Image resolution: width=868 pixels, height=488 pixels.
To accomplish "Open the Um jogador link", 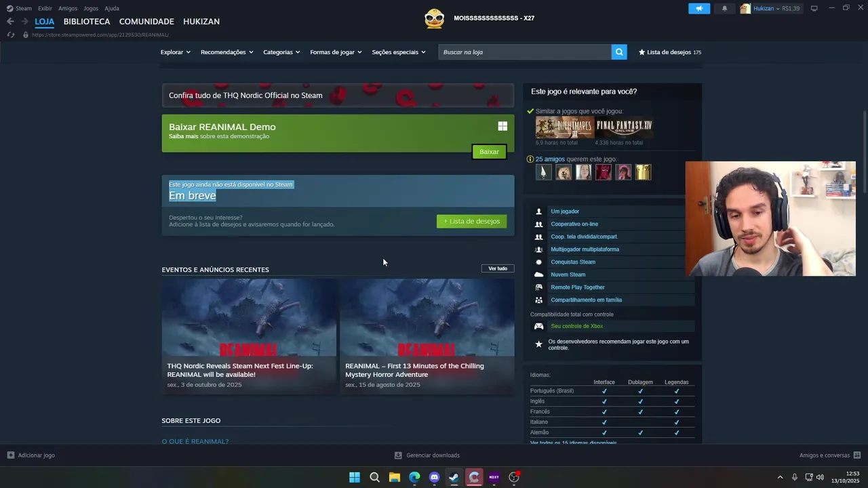I will tap(565, 211).
